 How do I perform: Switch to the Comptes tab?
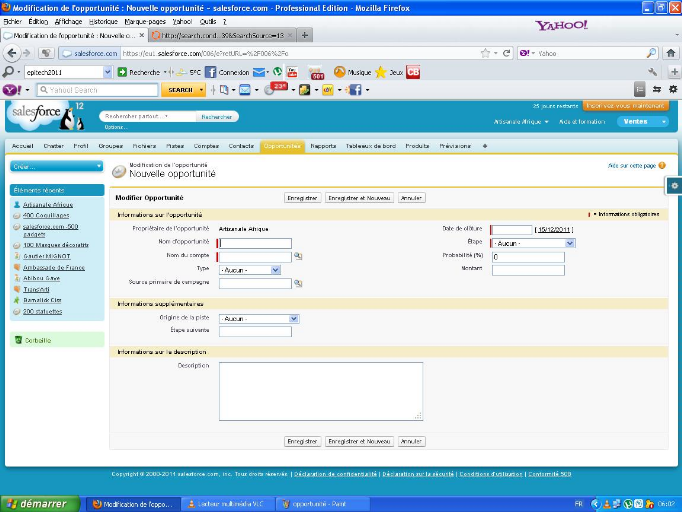(206, 146)
